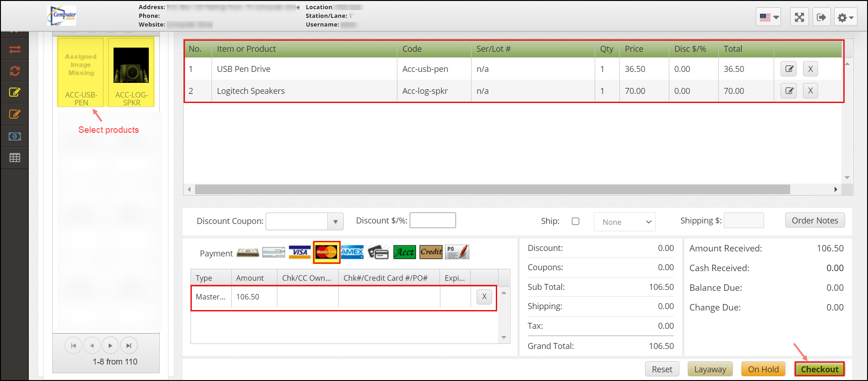Open Order Notes

pos(815,220)
